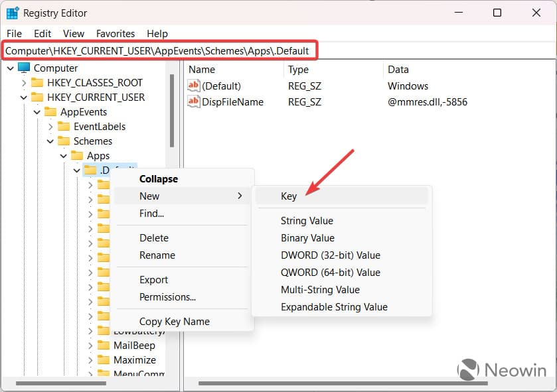
Task: Click the Maximize key folder icon
Action: click(x=104, y=360)
